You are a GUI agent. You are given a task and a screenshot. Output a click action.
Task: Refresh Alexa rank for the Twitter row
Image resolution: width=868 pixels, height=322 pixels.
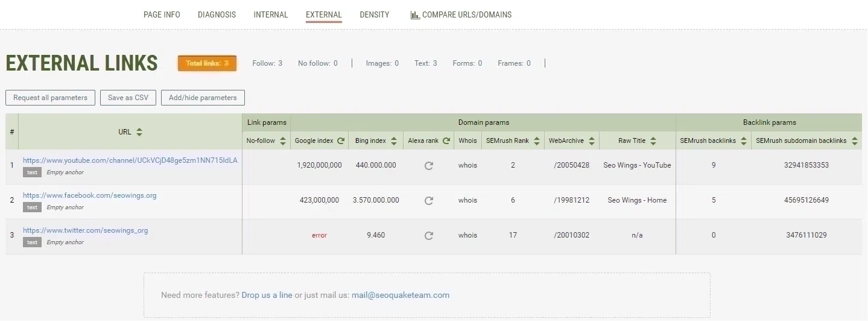428,236
